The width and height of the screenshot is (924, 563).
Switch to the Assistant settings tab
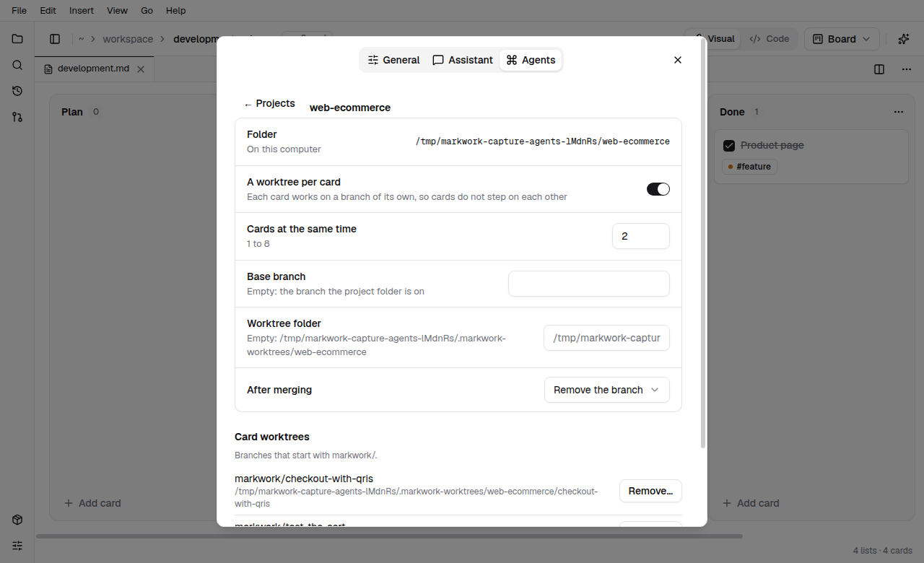[463, 60]
